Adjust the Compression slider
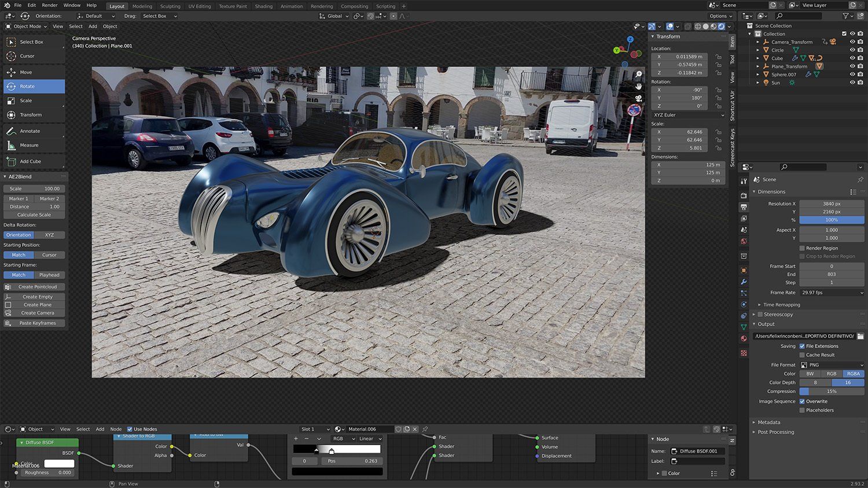The image size is (868, 488). (832, 391)
